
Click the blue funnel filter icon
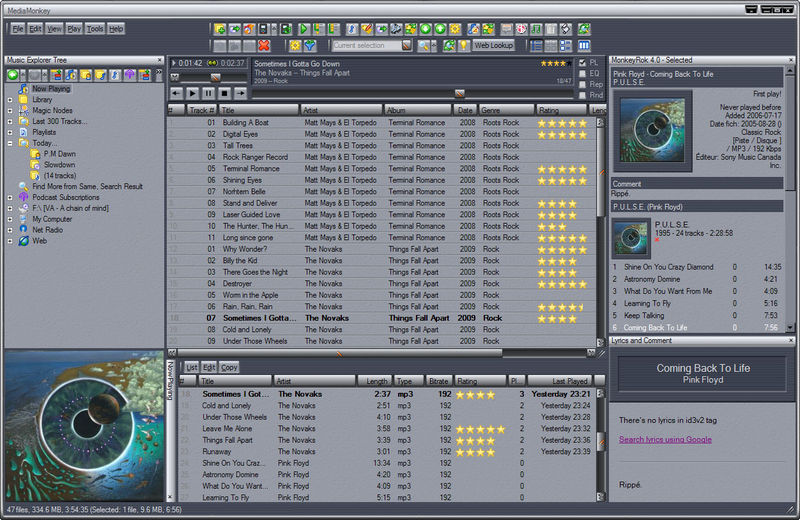click(x=310, y=45)
